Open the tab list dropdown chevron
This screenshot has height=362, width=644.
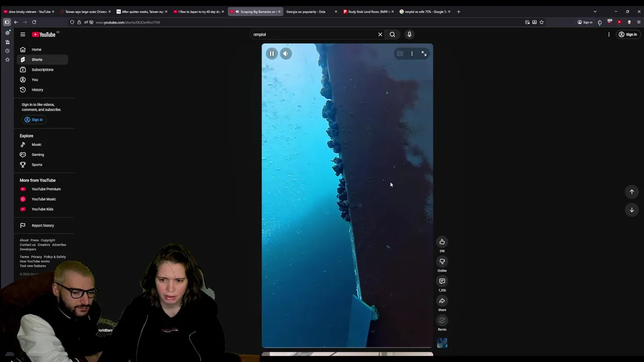[x=595, y=12]
